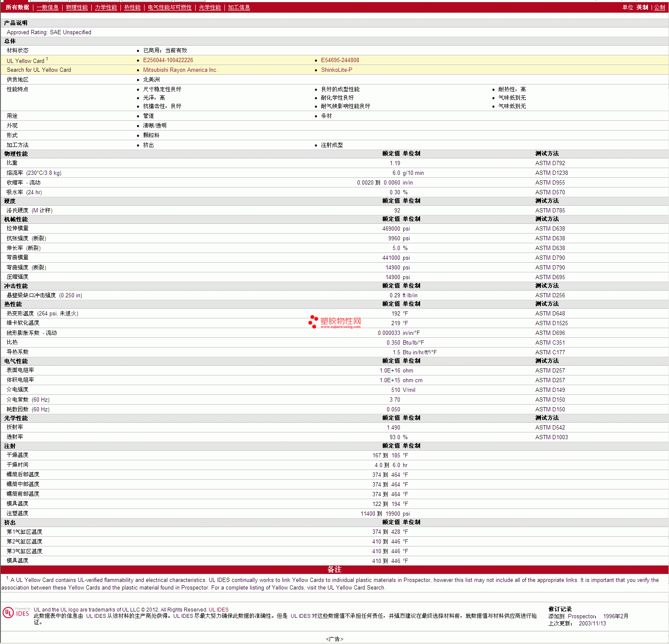
Task: Open the 电气性能与可燃性 tab
Action: click(x=170, y=8)
